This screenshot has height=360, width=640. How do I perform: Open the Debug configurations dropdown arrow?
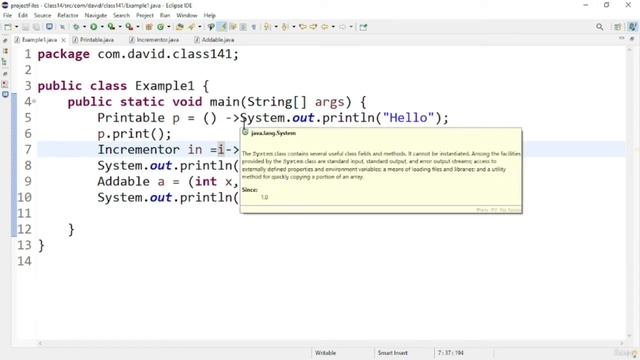pos(84,27)
